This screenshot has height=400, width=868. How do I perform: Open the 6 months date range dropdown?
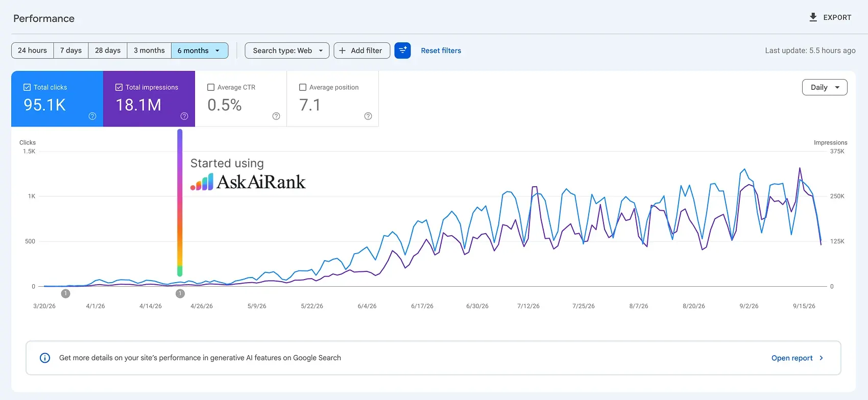pos(200,51)
